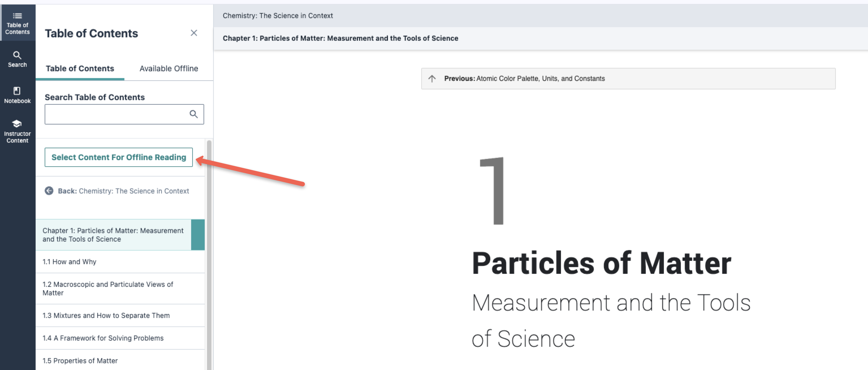Click the magnifier icon in the TOC search box
Viewport: 868px width, 370px height.
point(193,114)
